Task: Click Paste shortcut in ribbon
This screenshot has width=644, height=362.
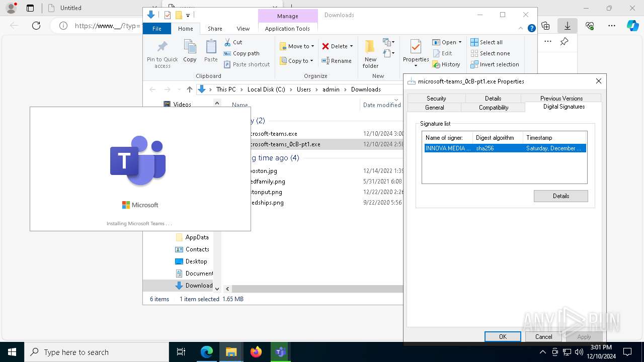Action: pyautogui.click(x=247, y=64)
